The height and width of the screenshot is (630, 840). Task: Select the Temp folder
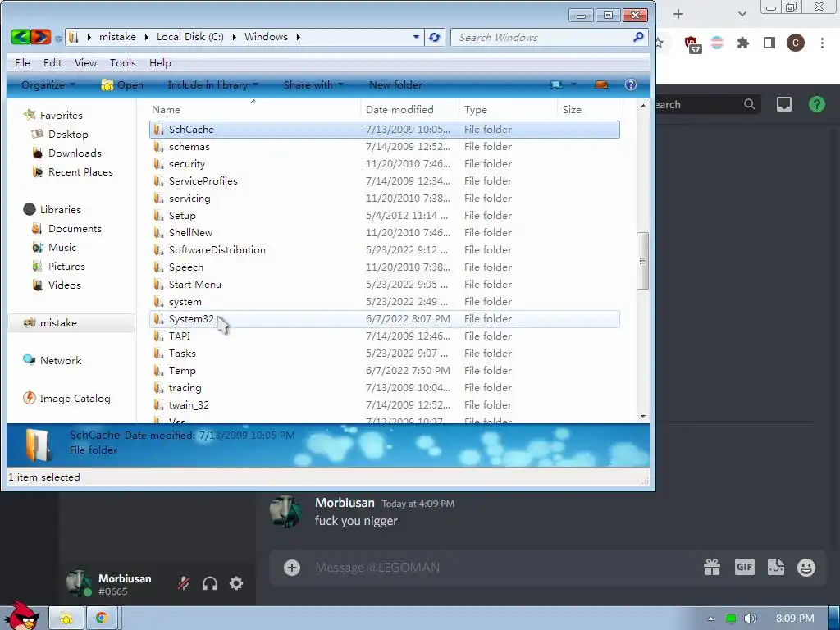(384, 370)
